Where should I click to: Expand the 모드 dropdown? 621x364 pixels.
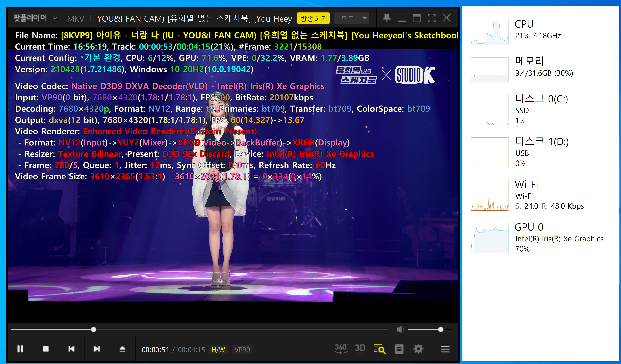pos(352,18)
